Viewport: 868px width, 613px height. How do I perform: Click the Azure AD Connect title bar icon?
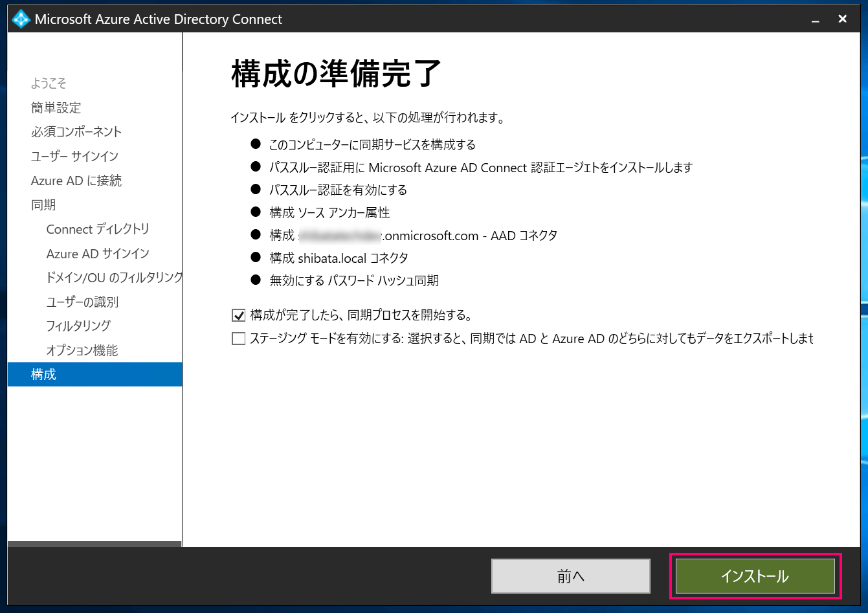click(x=21, y=19)
